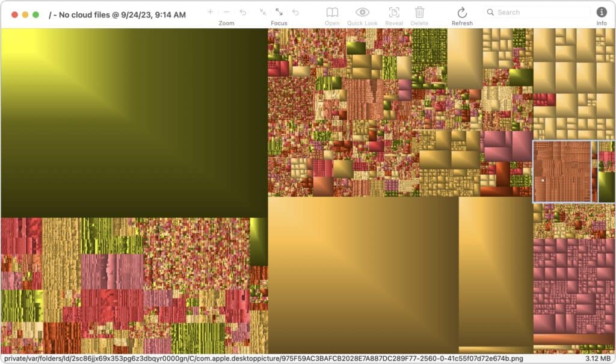Open the selected file with the book icon
The height and width of the screenshot is (364, 616).
click(x=332, y=13)
